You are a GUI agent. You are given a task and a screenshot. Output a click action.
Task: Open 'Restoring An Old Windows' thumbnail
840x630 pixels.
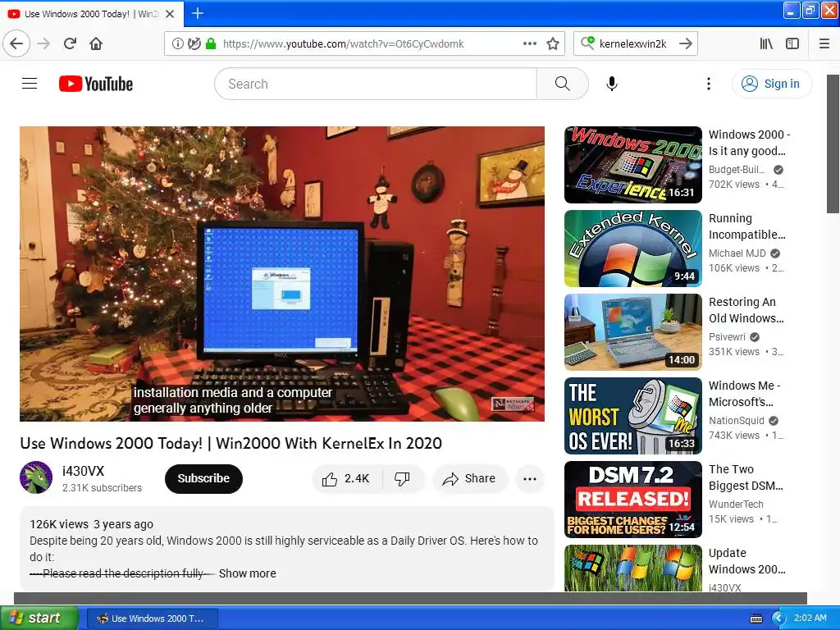click(x=633, y=331)
